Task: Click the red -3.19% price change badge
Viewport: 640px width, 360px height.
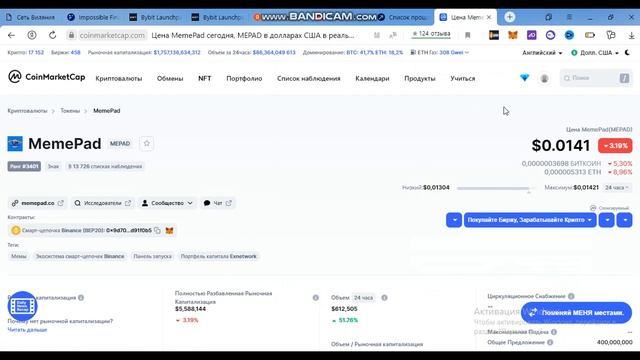Action: coord(615,146)
